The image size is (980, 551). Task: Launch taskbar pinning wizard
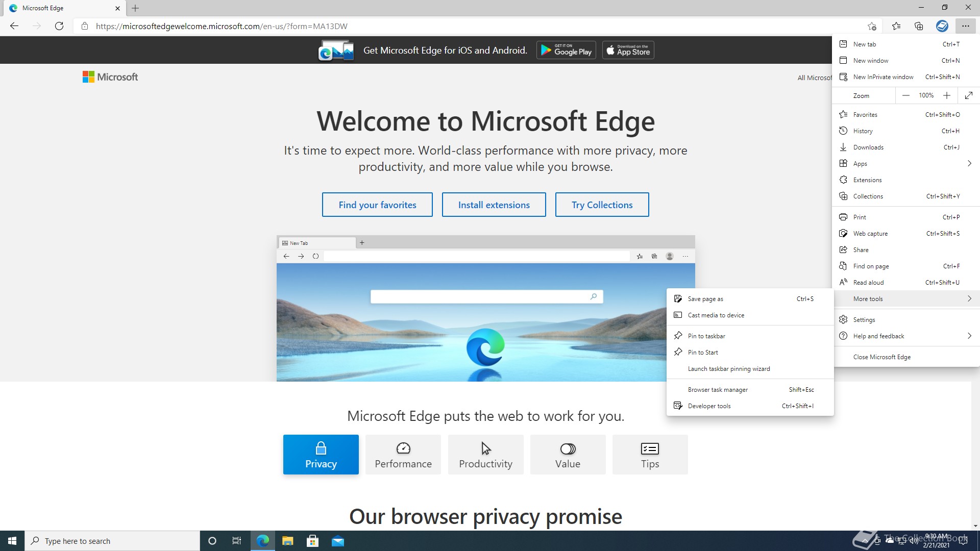750,369
